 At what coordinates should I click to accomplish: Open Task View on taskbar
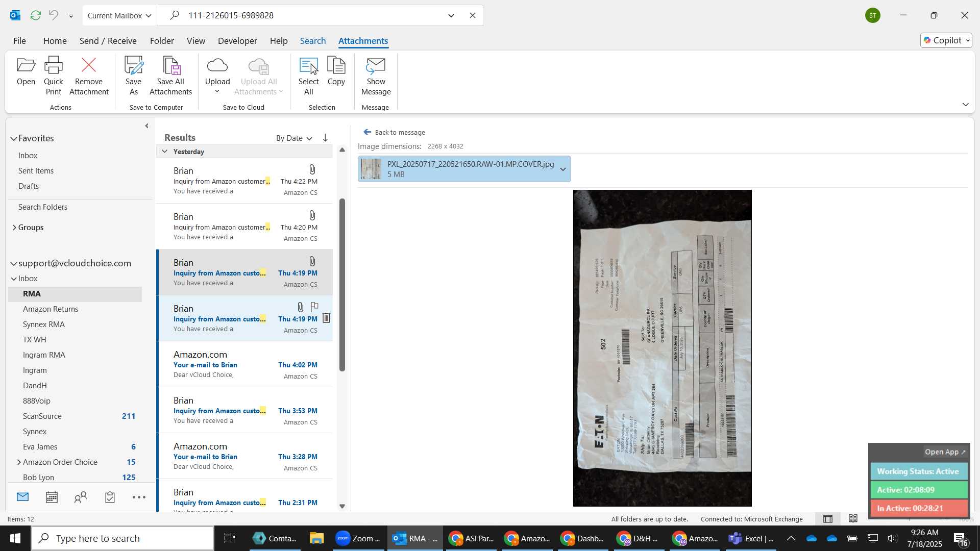pos(230,538)
